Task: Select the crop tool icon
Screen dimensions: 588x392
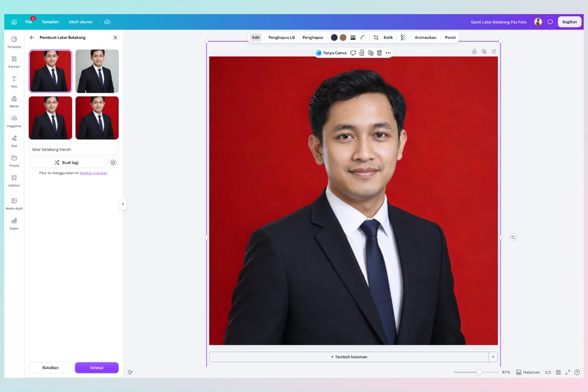Action: [376, 37]
